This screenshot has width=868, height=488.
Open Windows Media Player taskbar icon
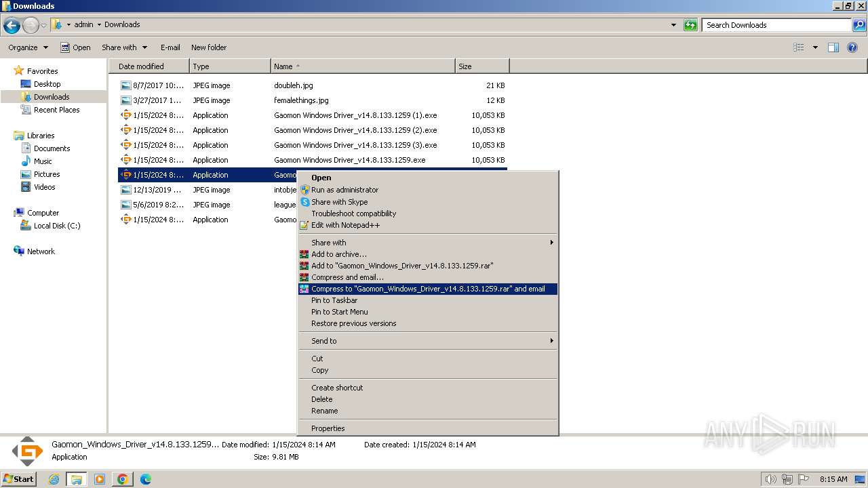(x=100, y=479)
